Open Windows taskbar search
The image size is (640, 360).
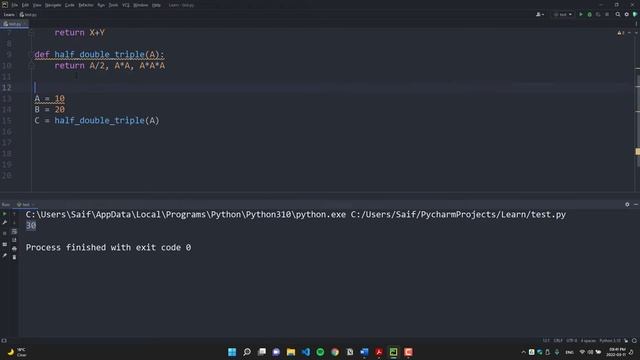pyautogui.click(x=247, y=352)
